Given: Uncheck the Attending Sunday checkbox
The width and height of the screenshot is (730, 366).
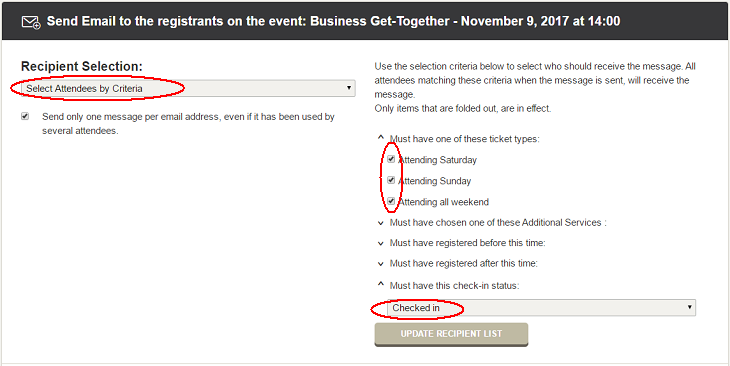Looking at the screenshot, I should click(x=391, y=180).
